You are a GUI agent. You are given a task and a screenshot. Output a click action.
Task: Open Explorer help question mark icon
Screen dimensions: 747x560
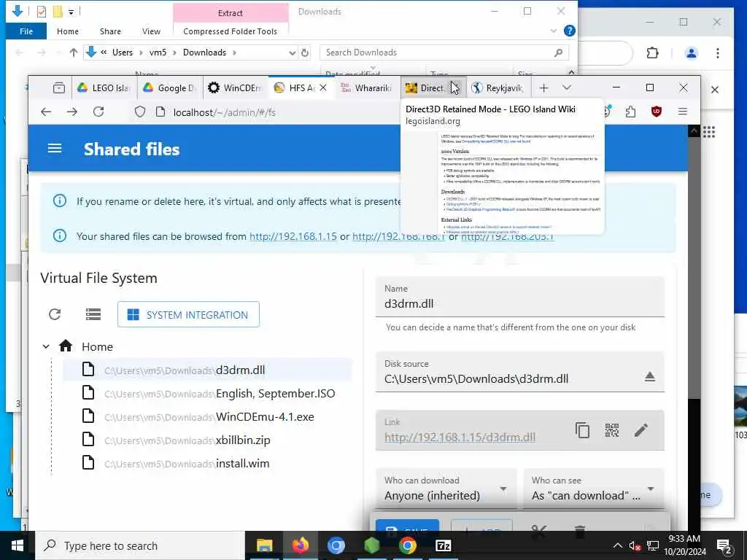click(x=569, y=31)
